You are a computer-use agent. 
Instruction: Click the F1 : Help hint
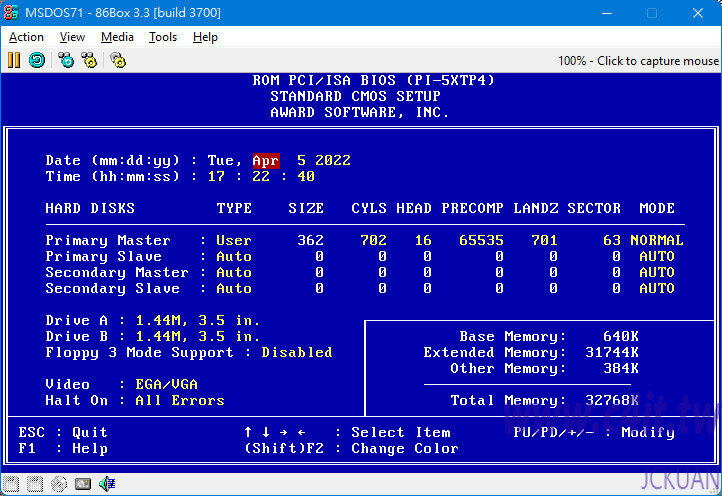click(63, 449)
